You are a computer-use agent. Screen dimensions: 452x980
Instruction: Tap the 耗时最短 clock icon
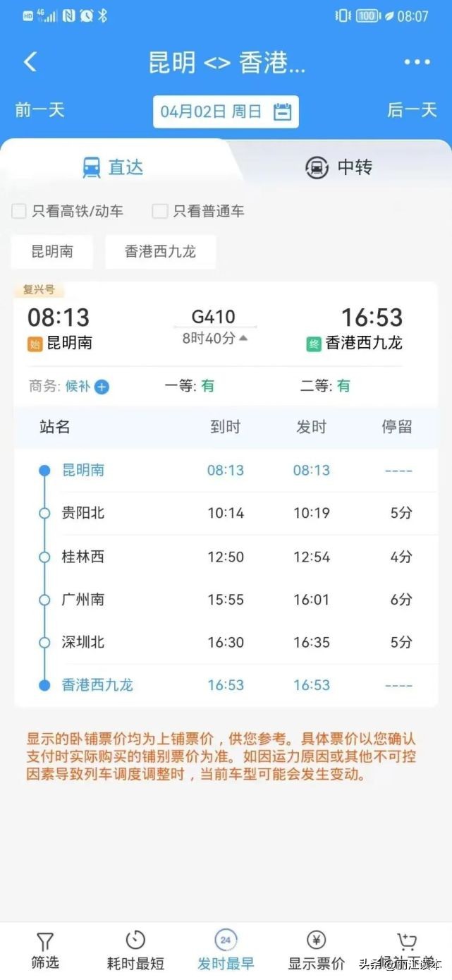(x=135, y=940)
